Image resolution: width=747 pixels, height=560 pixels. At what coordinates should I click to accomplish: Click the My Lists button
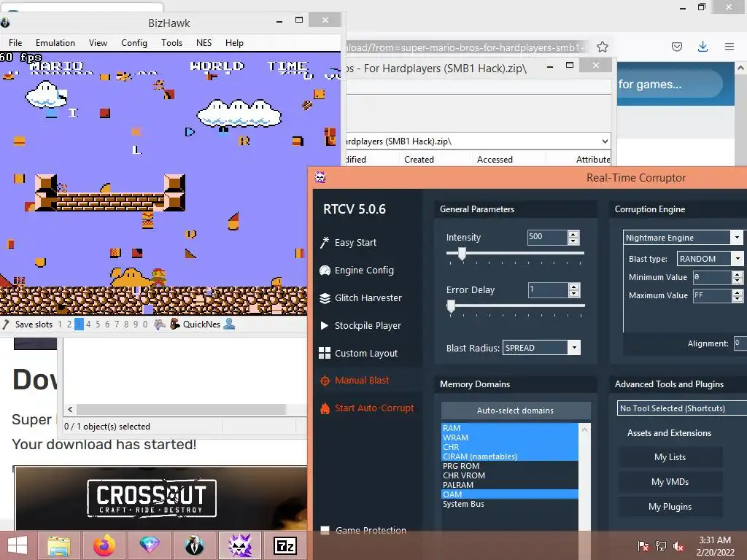(x=670, y=457)
